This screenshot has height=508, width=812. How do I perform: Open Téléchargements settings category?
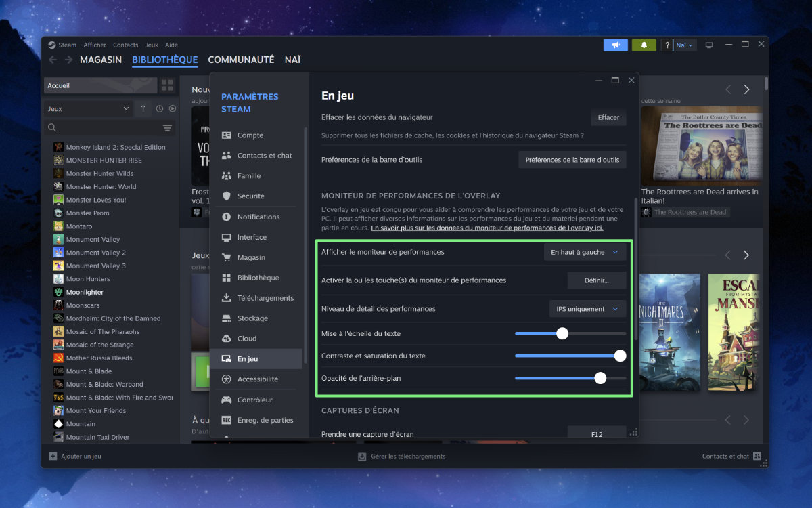pos(256,298)
